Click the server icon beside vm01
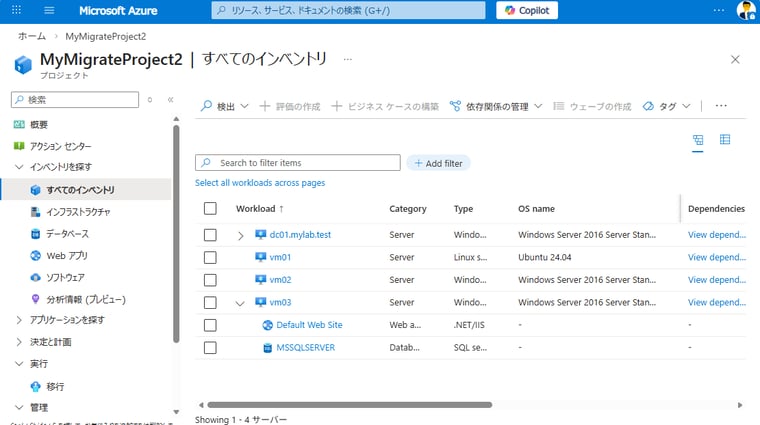This screenshot has width=760, height=425. [x=260, y=257]
